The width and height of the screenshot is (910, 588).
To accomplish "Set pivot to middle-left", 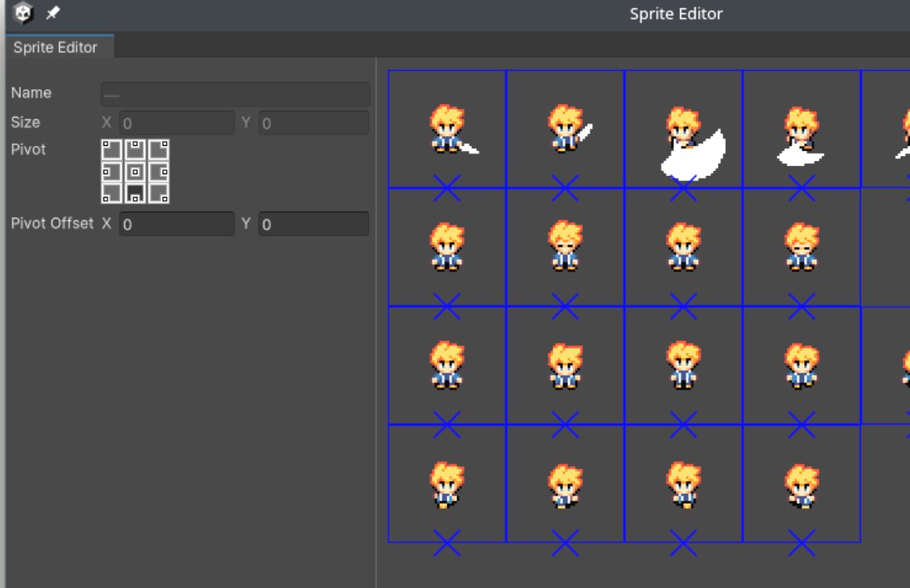I will tap(112, 171).
